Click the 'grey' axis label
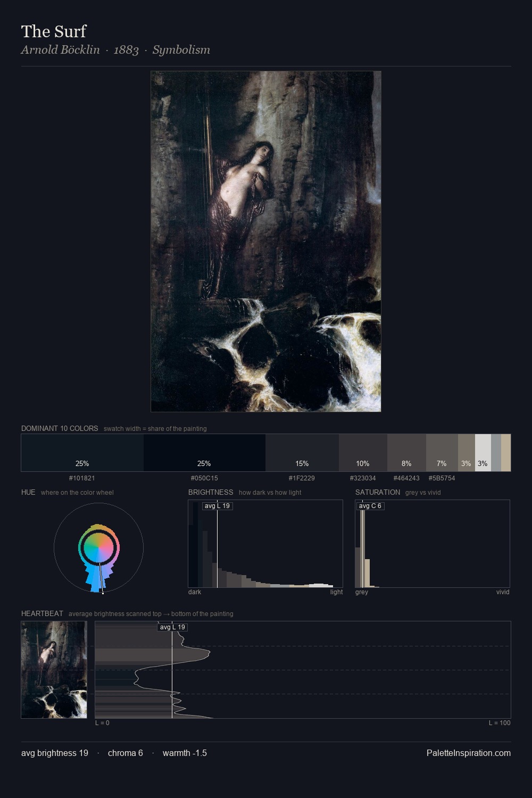Image resolution: width=532 pixels, height=798 pixels. (x=362, y=592)
